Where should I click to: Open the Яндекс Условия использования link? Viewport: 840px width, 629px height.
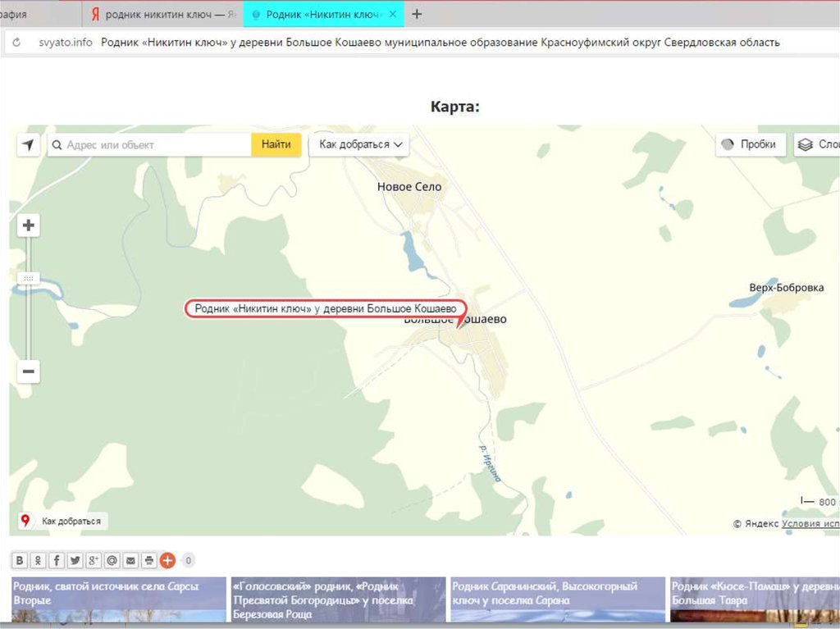click(x=810, y=523)
